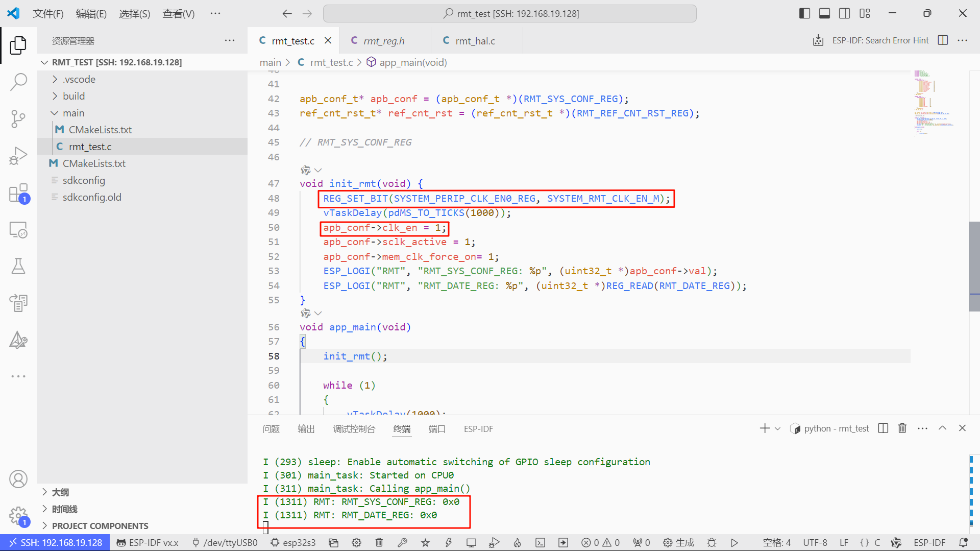This screenshot has width=980, height=551.
Task: Open the Accounts menu icon
Action: pos(18,479)
